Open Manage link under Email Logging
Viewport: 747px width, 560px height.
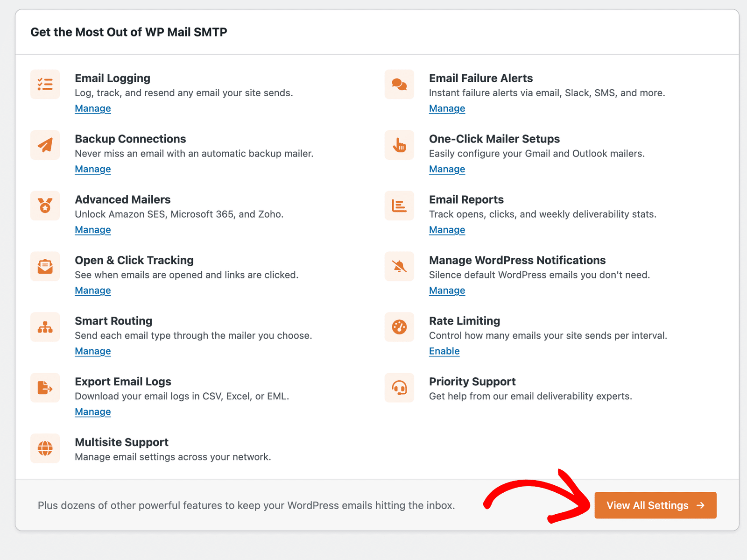[x=93, y=108]
